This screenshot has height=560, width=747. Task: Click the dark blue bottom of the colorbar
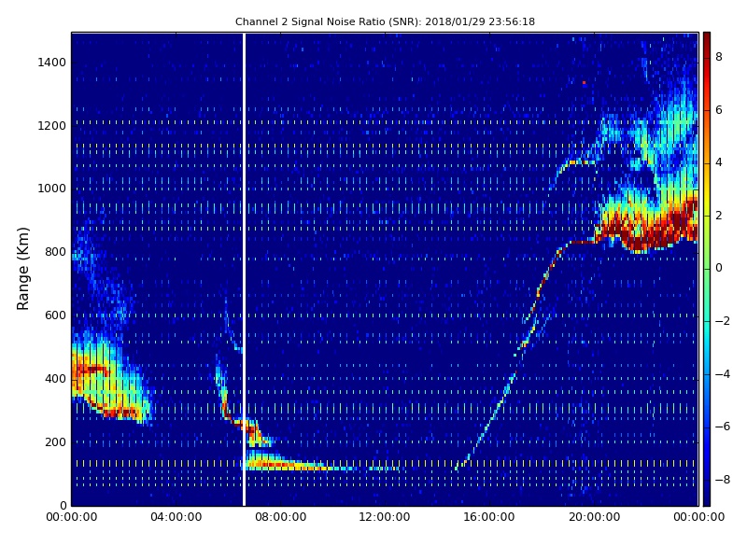(x=707, y=496)
